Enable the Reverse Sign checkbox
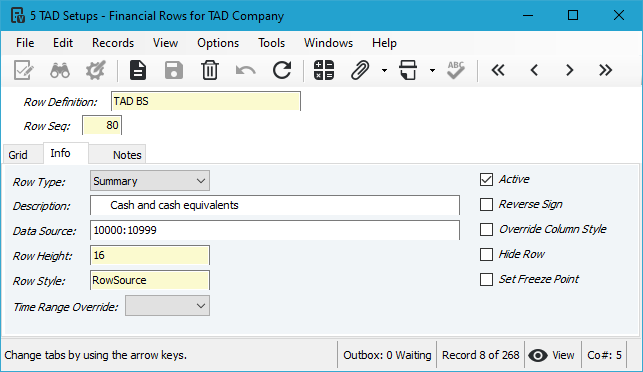The width and height of the screenshot is (643, 372). tap(486, 204)
